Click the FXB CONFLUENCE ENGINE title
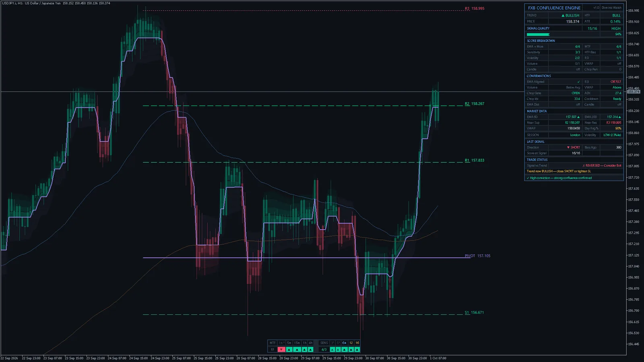The width and height of the screenshot is (644, 362). [x=554, y=8]
